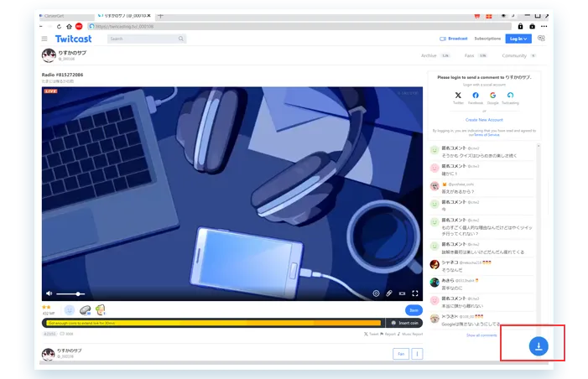Select the silver coin gift item
Image resolution: width=588 pixels, height=379 pixels.
coord(85,310)
